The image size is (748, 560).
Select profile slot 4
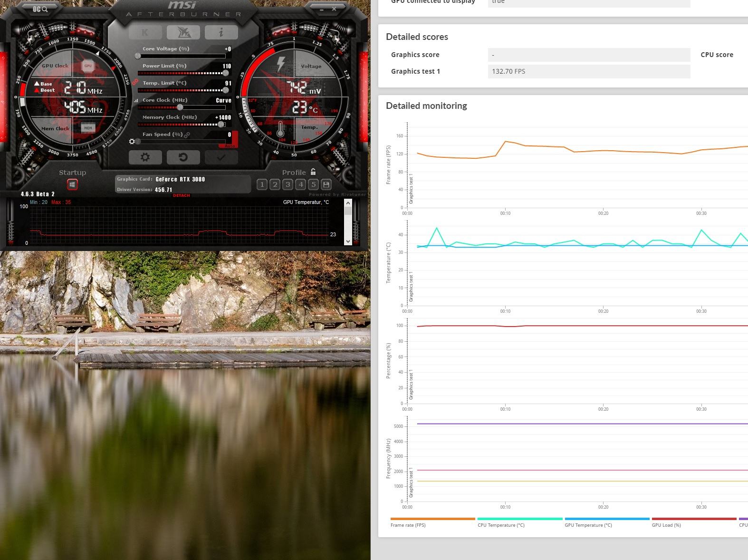tap(300, 184)
